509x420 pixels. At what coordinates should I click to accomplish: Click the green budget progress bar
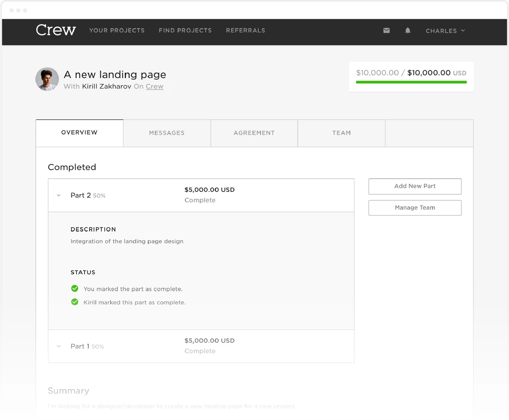click(x=411, y=82)
